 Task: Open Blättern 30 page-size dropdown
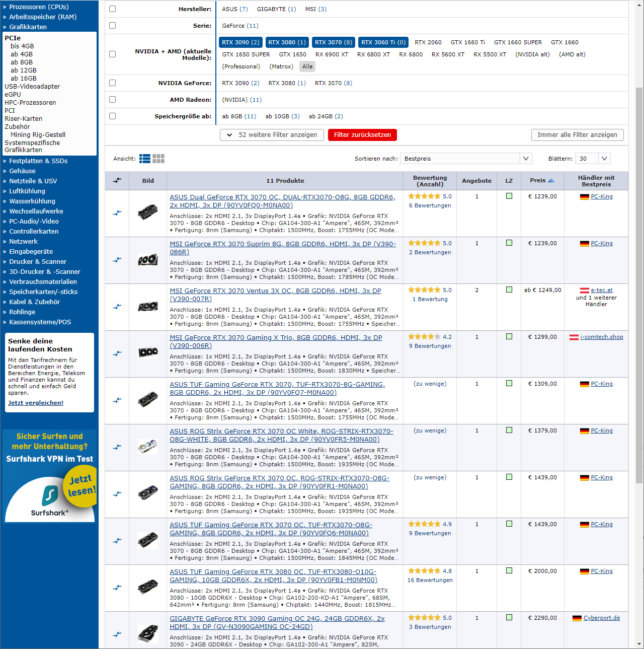pos(593,159)
